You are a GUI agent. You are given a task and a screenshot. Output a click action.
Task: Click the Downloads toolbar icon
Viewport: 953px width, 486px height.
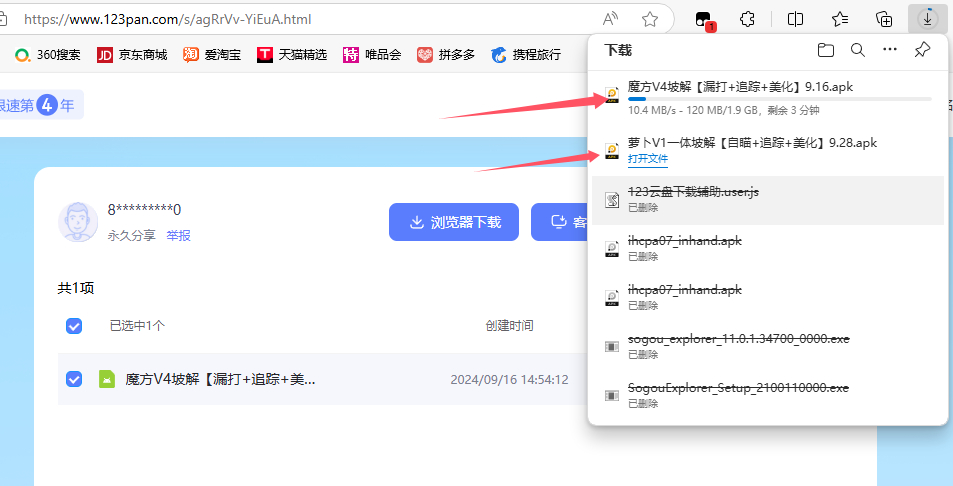click(927, 19)
